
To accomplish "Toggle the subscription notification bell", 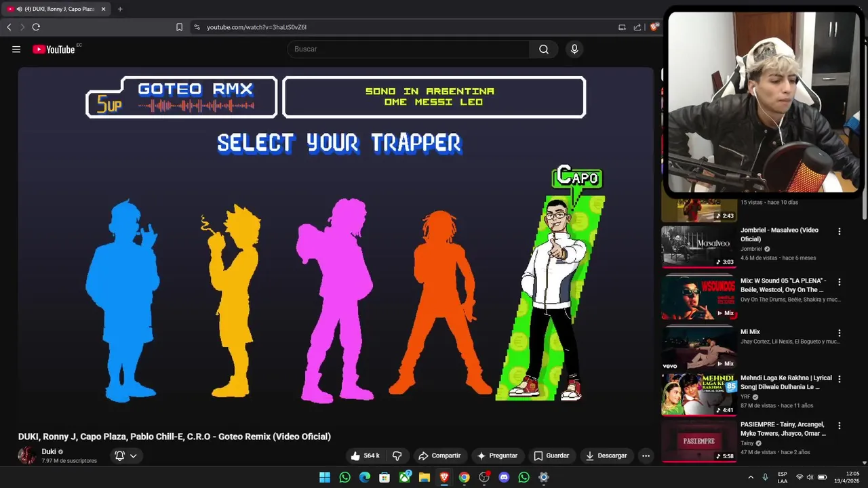I will (119, 455).
